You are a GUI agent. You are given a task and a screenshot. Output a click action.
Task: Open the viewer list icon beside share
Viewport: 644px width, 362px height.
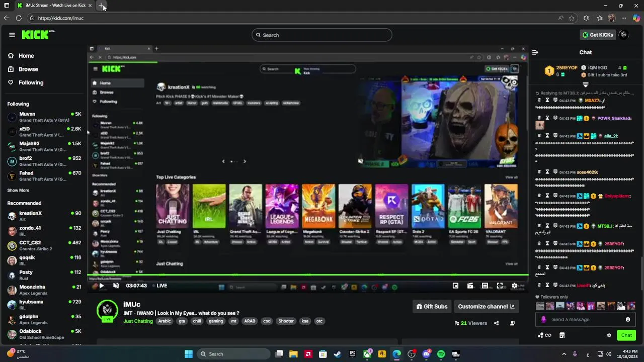point(513,323)
